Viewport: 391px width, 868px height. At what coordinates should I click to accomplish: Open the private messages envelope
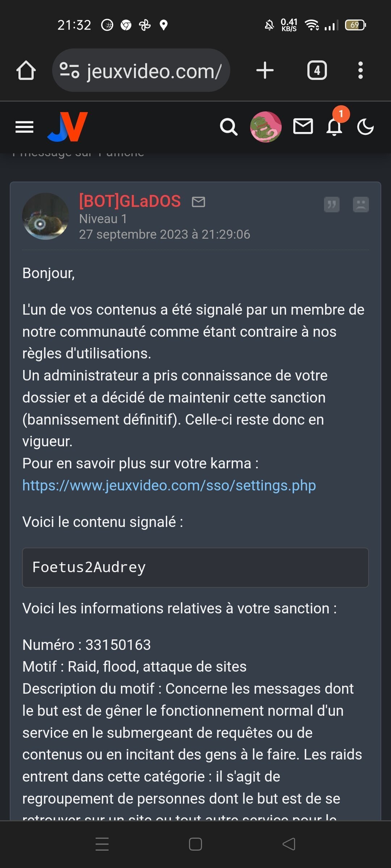(x=303, y=127)
